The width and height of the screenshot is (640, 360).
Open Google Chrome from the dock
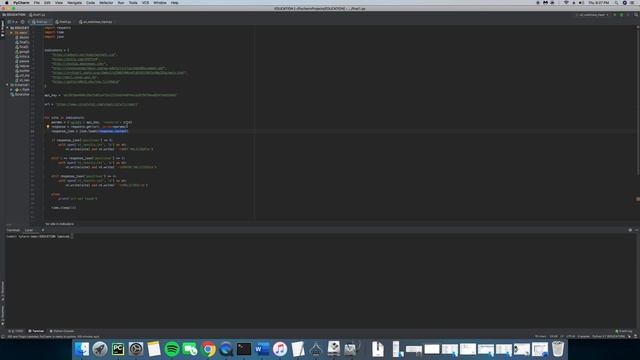point(208,349)
